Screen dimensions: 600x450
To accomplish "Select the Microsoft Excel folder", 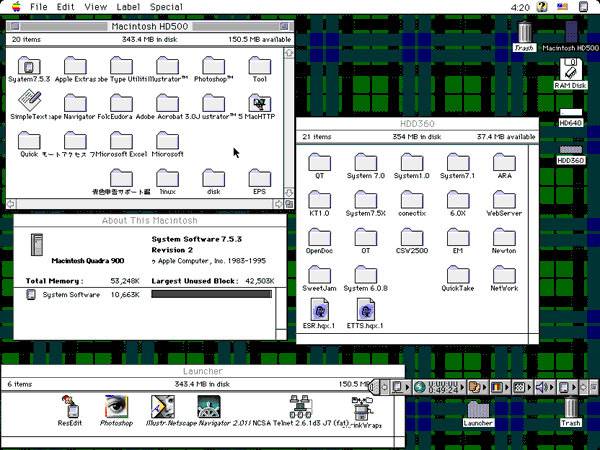I will 121,140.
